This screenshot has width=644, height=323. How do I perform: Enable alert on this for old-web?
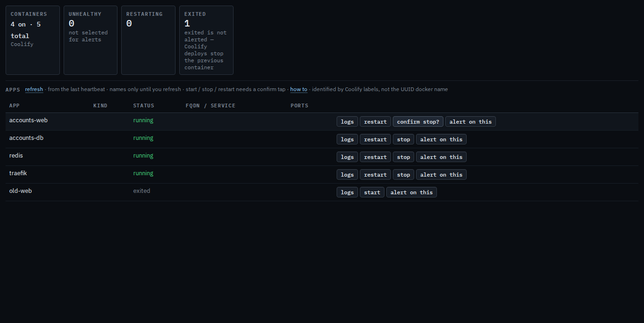click(411, 192)
